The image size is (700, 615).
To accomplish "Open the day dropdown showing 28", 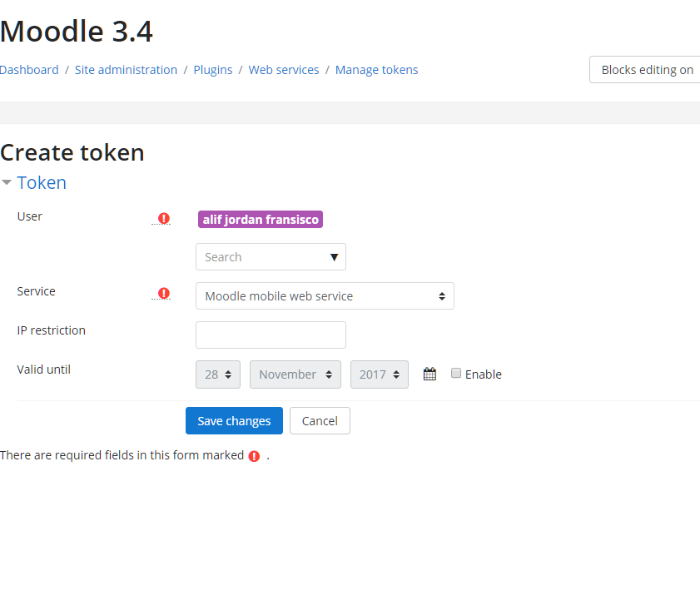I will click(218, 374).
